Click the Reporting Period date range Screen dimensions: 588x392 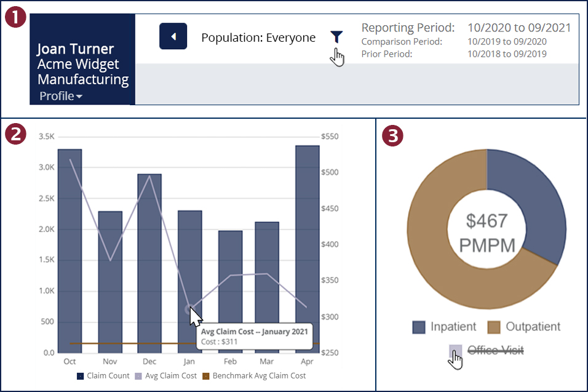[518, 28]
